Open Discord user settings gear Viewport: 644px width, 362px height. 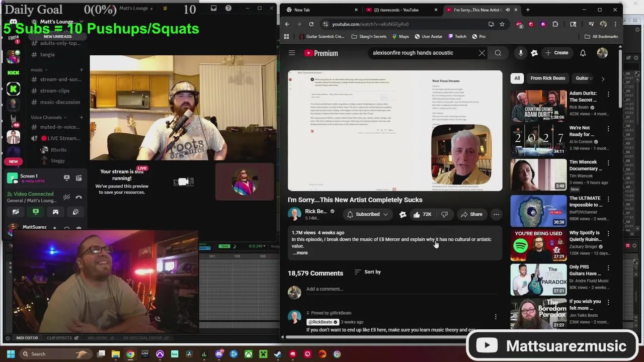78,228
